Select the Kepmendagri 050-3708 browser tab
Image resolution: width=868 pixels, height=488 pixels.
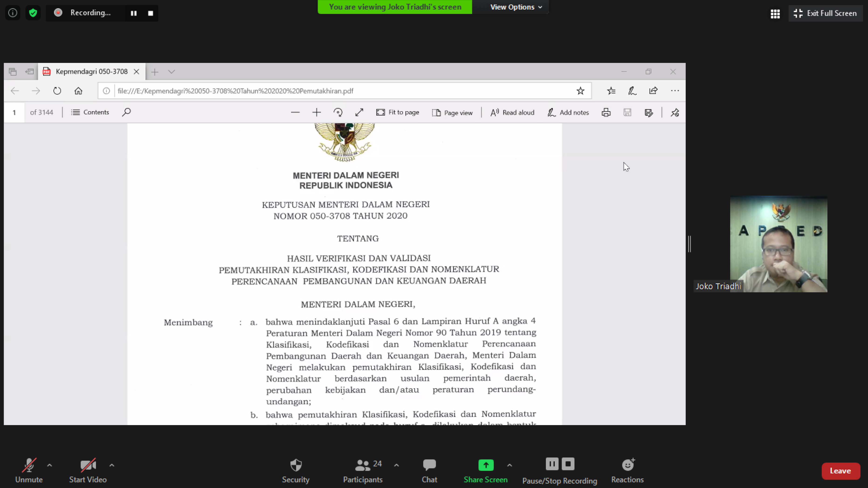[x=91, y=72]
